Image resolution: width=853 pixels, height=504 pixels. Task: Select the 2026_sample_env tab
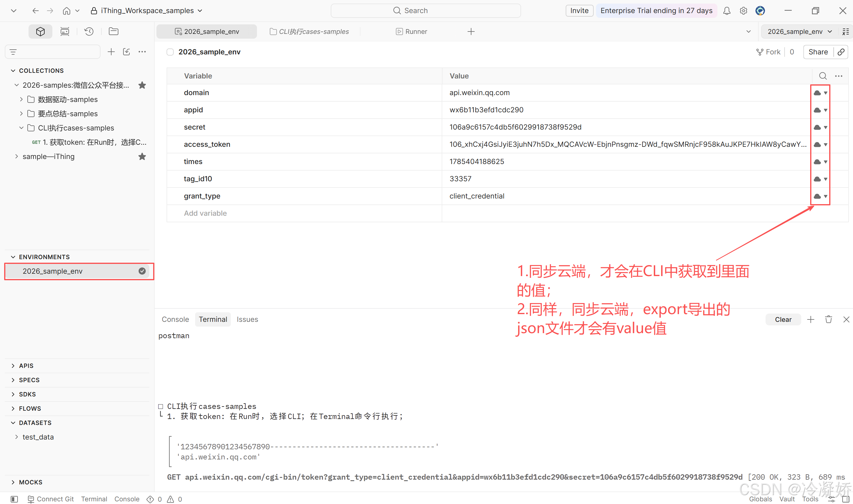(207, 31)
